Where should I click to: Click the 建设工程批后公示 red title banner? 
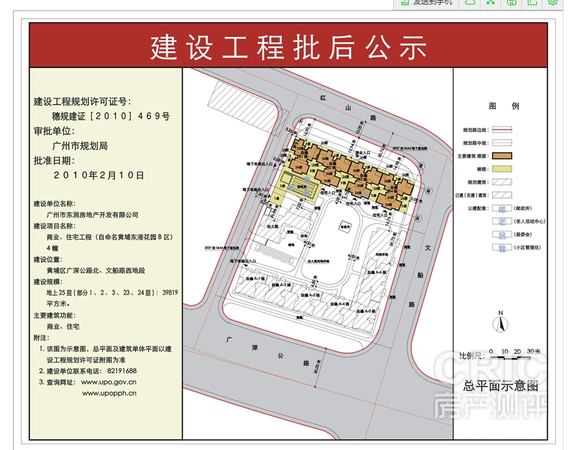tap(288, 45)
